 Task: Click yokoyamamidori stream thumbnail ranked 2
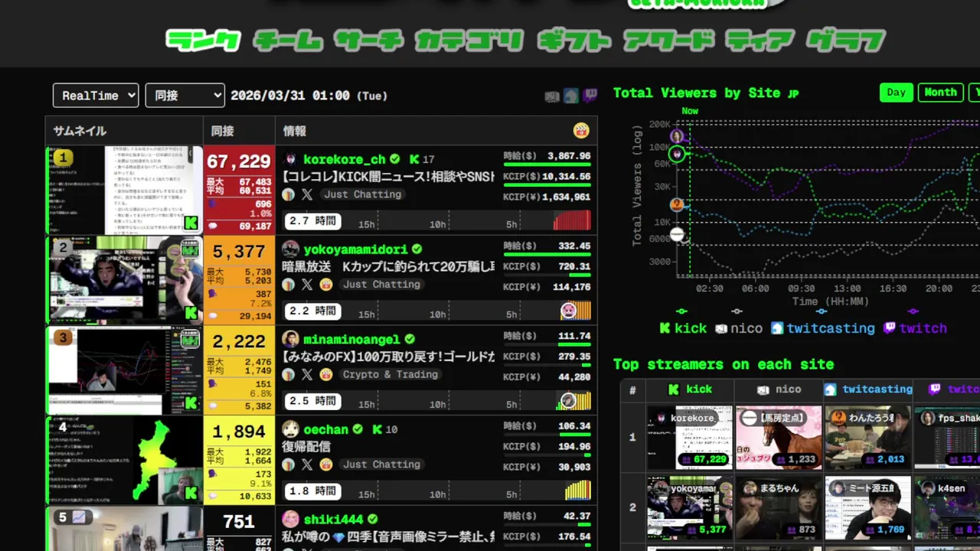click(x=124, y=280)
